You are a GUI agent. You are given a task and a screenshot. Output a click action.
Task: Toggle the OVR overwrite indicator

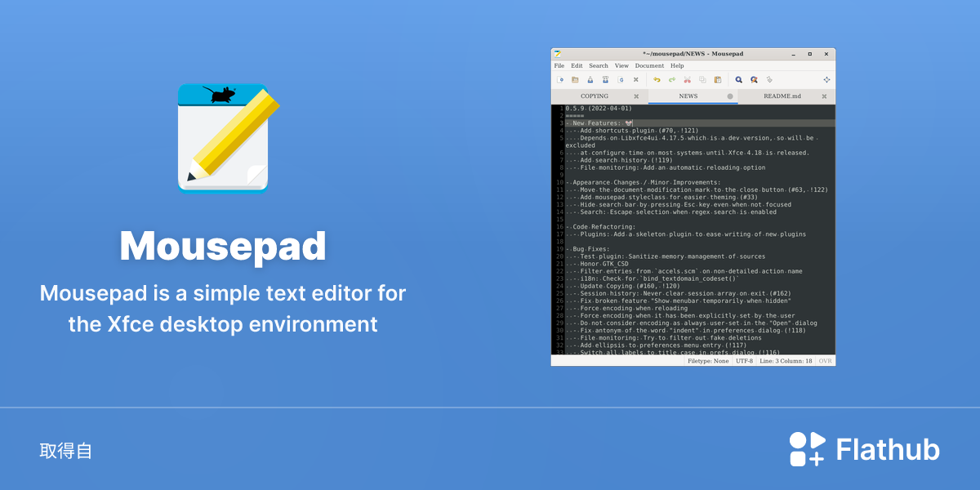coord(826,361)
